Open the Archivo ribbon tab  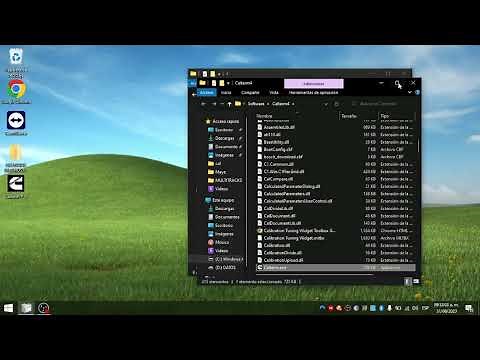206,92
